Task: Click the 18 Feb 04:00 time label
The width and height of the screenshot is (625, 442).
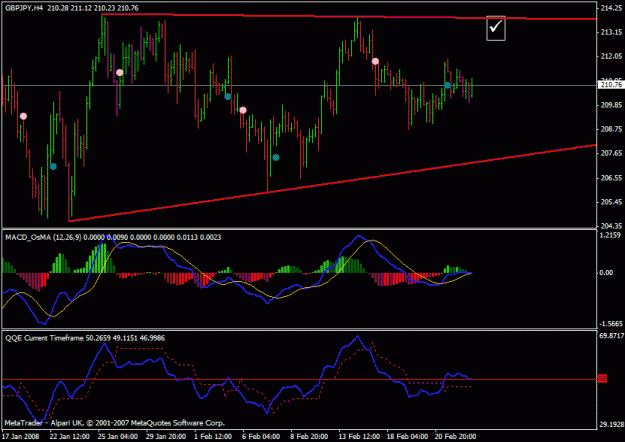Action: (407, 436)
